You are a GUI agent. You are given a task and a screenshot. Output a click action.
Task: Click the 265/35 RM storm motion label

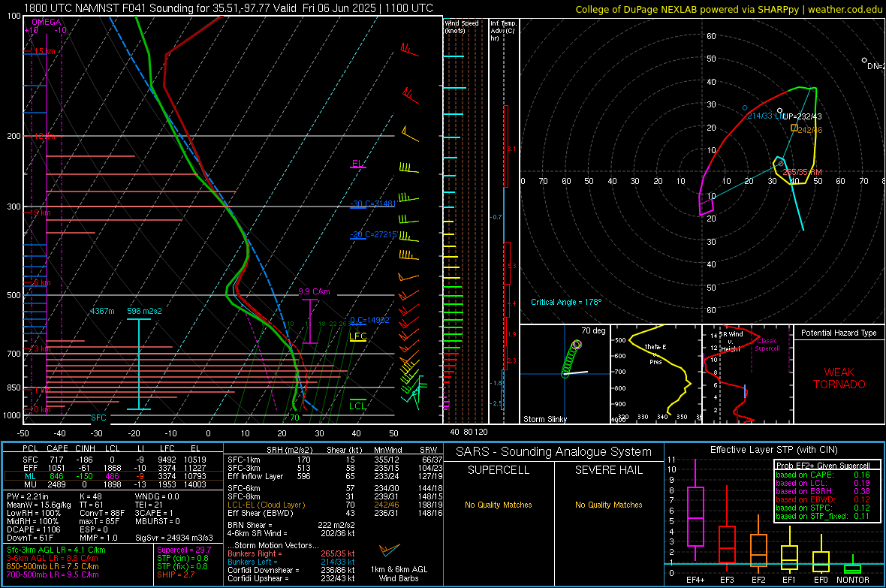802,172
